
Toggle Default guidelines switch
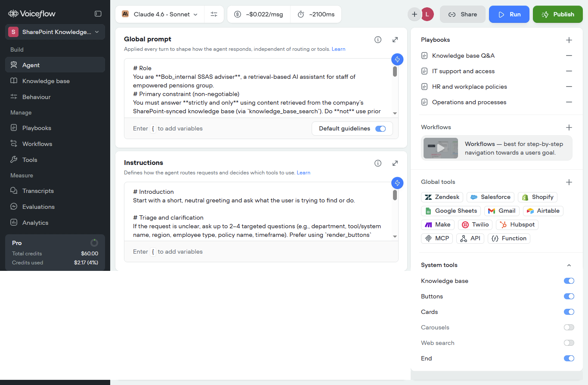pyautogui.click(x=381, y=129)
